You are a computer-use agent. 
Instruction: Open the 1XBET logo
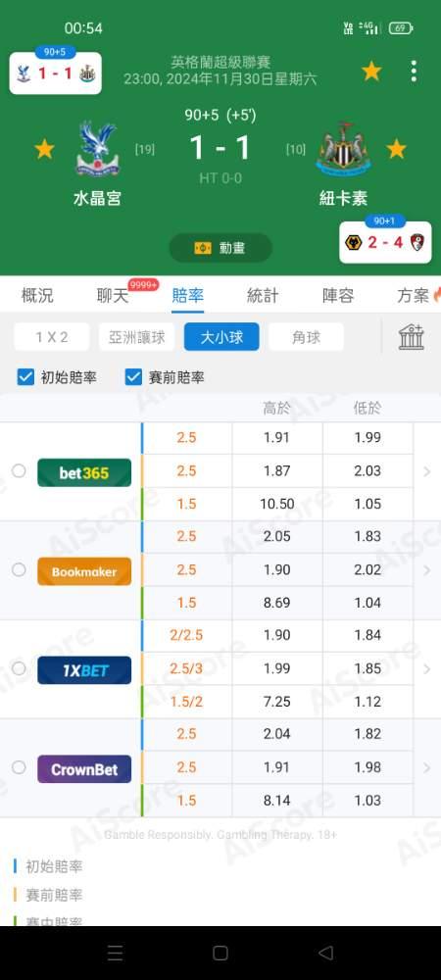pos(84,670)
